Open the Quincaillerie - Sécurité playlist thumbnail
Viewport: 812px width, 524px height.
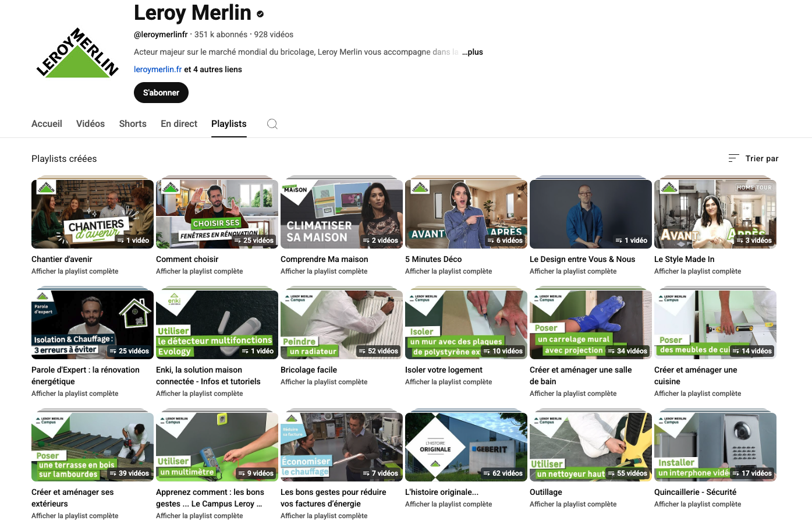(x=715, y=447)
